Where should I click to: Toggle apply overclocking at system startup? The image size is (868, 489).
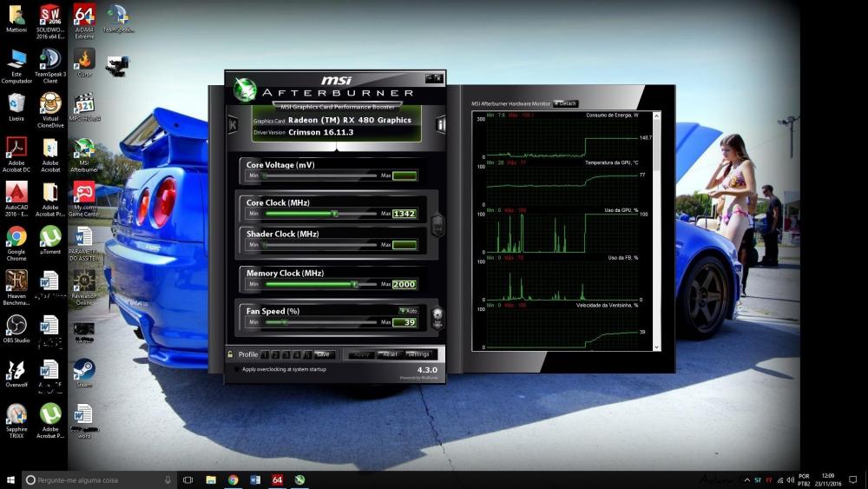(x=237, y=369)
